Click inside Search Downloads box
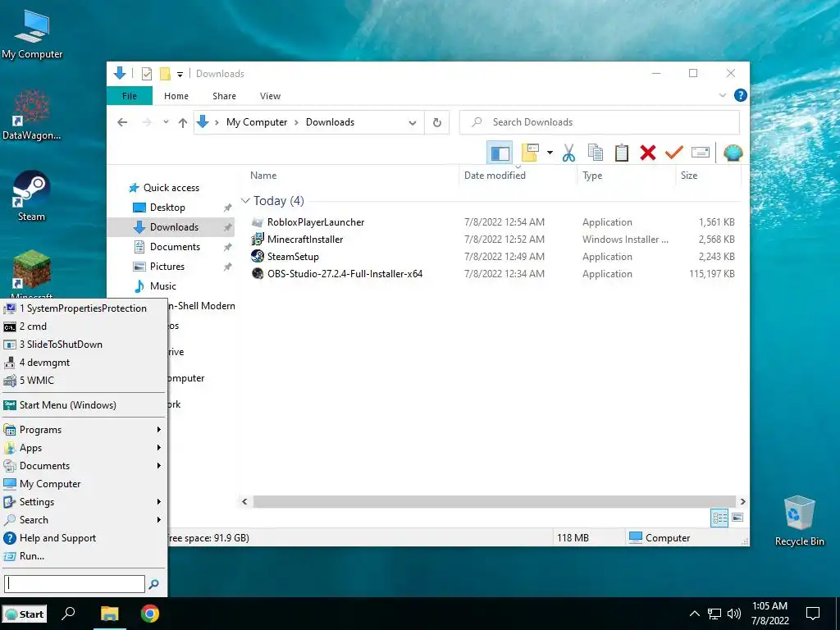This screenshot has height=630, width=840. tap(600, 123)
